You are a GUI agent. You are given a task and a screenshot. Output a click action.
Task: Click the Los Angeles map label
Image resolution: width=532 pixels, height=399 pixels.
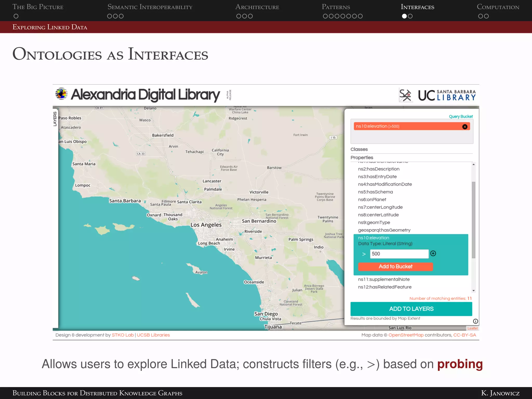[x=206, y=225]
